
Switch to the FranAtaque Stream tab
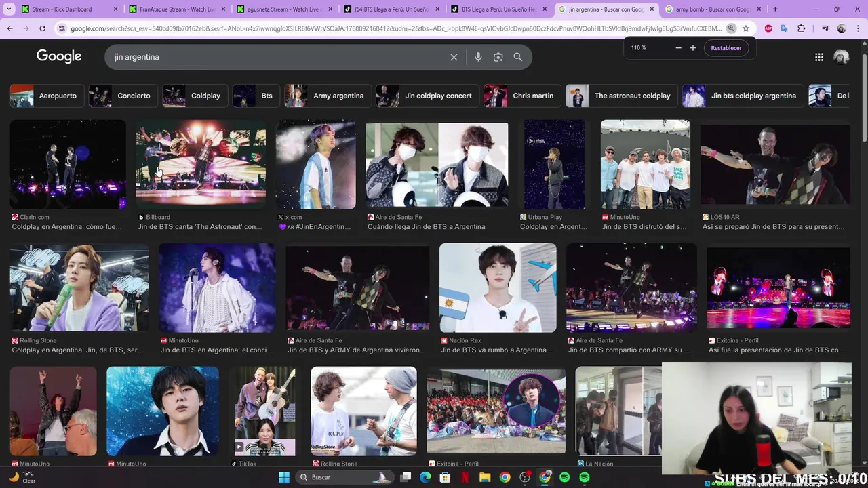177,9
